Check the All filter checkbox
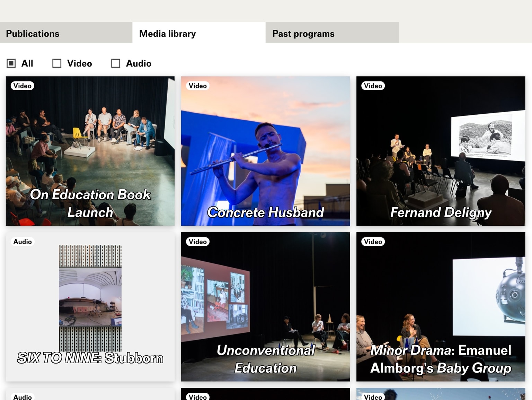Viewport: 532px width, 400px height. tap(11, 63)
